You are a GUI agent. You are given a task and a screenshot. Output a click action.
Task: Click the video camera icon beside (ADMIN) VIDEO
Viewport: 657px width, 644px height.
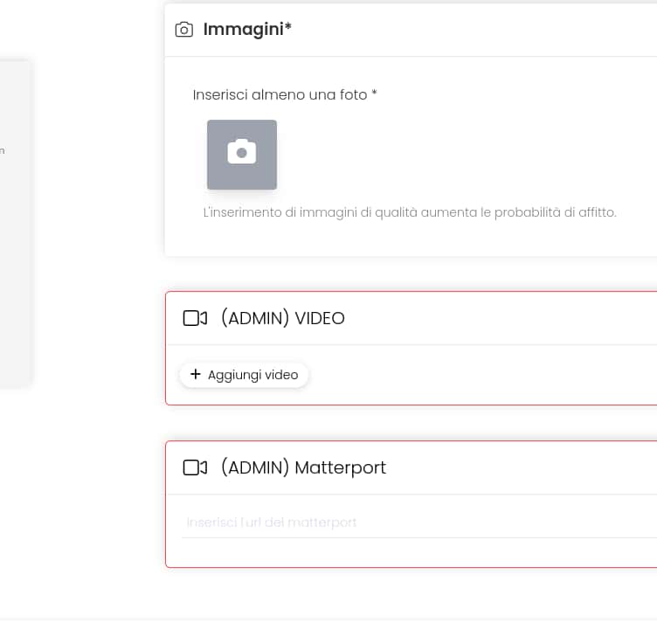[195, 318]
